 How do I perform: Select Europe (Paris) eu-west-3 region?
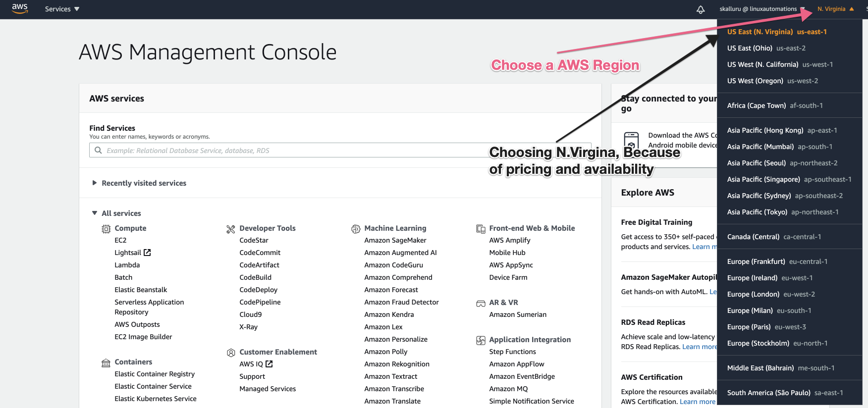click(x=790, y=327)
